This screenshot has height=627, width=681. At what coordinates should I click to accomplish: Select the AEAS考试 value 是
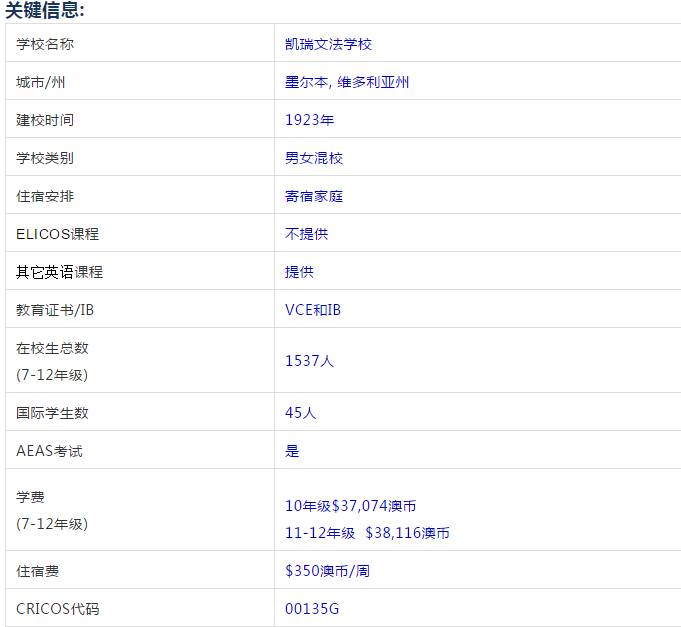(292, 451)
